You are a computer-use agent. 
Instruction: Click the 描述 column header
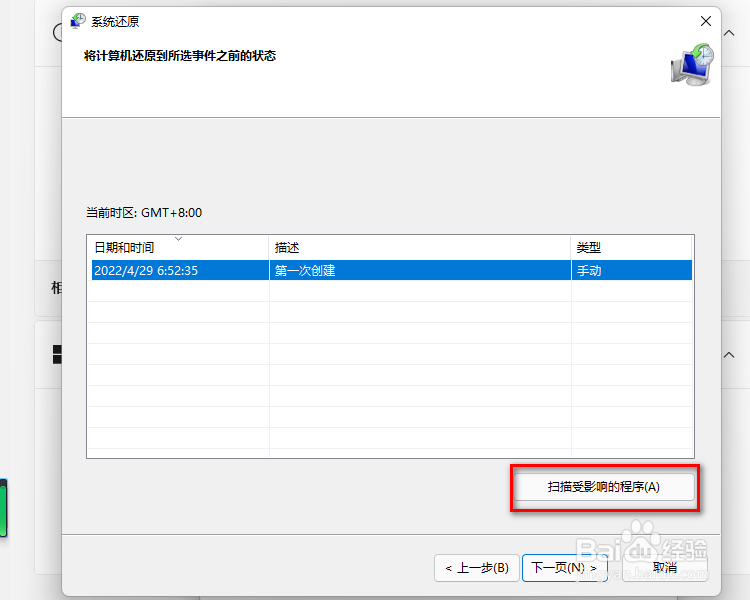click(420, 247)
